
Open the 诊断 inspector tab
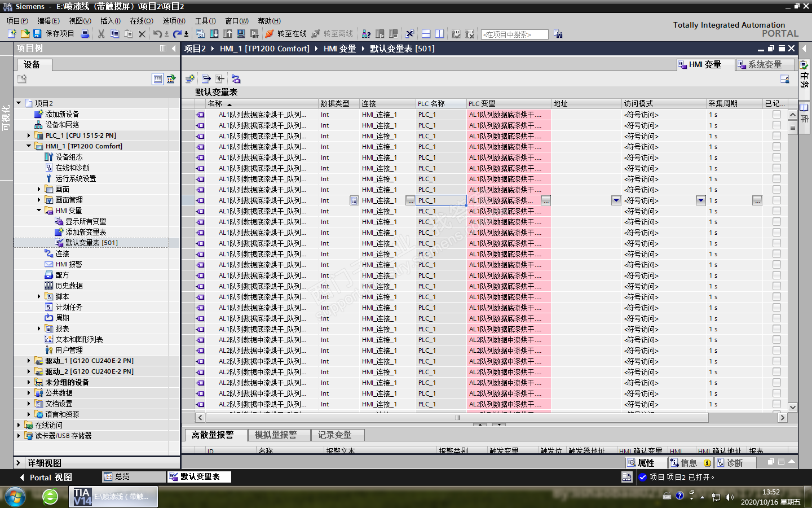734,463
